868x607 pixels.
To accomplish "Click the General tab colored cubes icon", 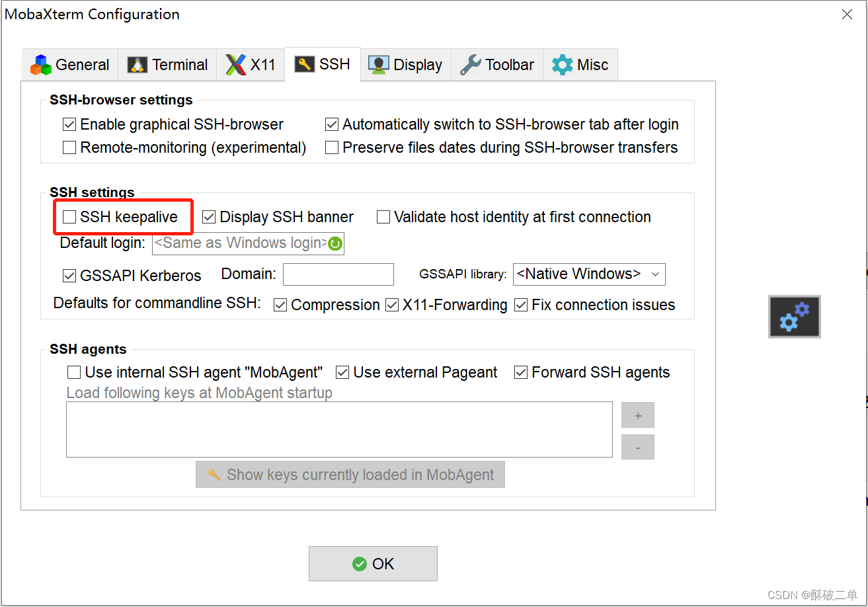I will (x=41, y=65).
